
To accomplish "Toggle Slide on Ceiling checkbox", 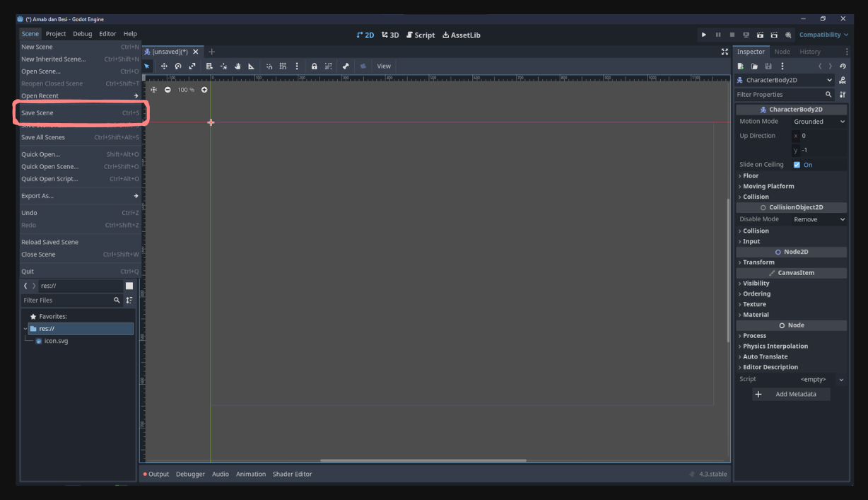I will click(x=797, y=165).
